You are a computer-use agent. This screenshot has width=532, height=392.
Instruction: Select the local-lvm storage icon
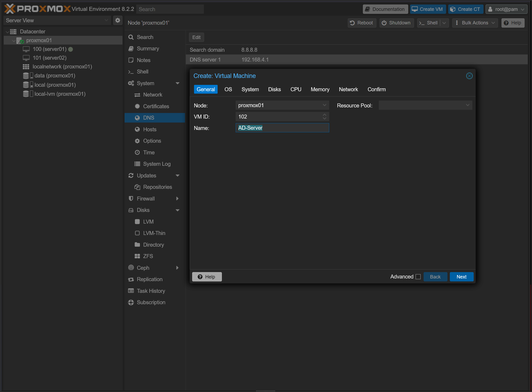26,94
